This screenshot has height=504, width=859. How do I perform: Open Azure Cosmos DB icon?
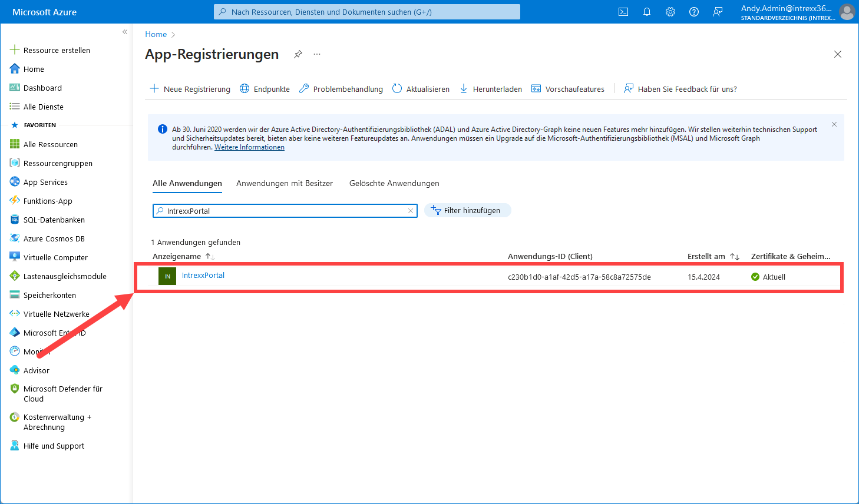[15, 238]
